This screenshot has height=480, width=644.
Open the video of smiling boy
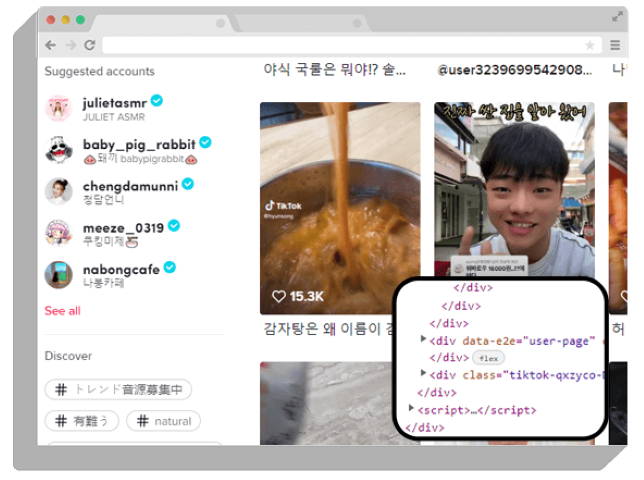[x=514, y=189]
